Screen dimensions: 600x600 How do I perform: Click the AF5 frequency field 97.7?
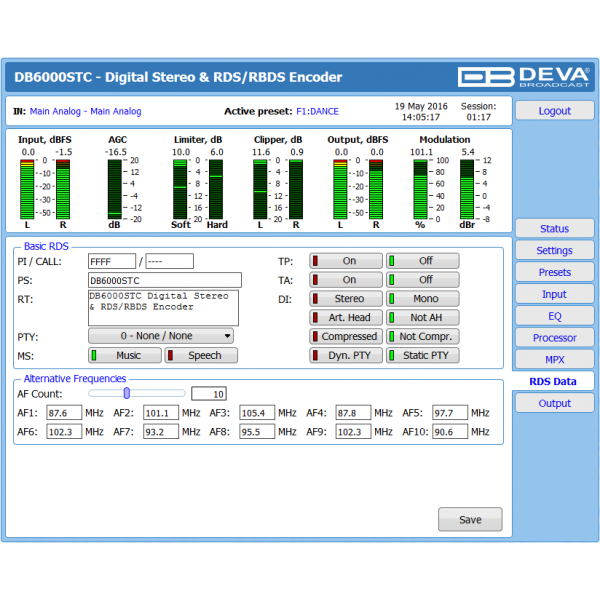click(450, 413)
